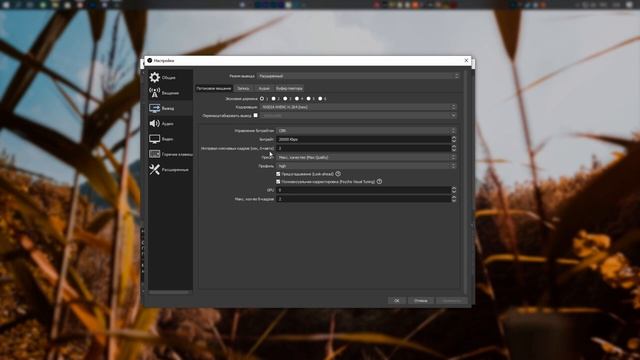Toggle the Psycho Visual Tuning checkbox
640x360 pixels.
[x=278, y=181]
